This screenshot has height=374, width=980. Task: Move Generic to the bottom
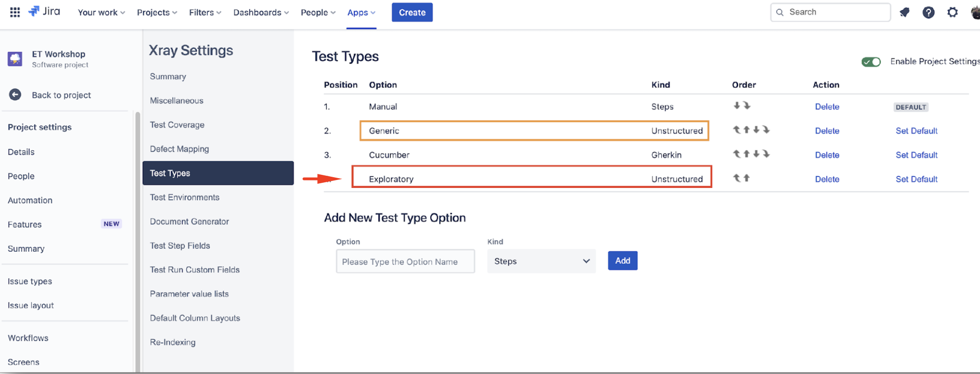[766, 130]
